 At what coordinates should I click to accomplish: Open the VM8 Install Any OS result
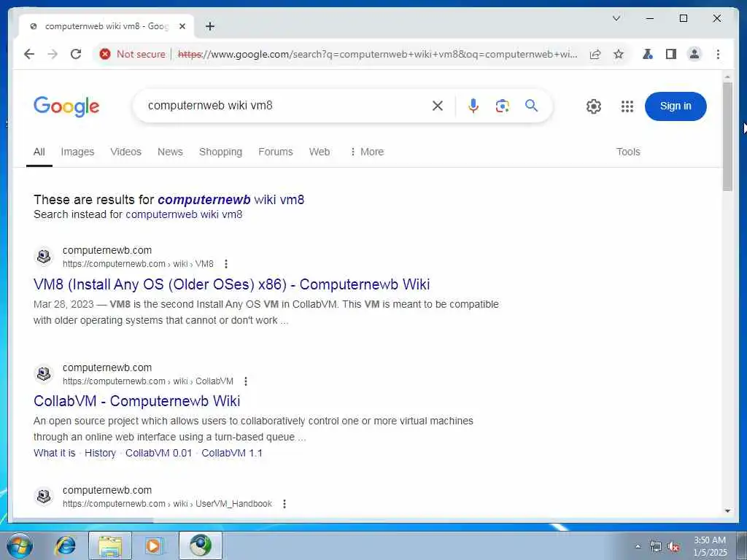pyautogui.click(x=231, y=285)
